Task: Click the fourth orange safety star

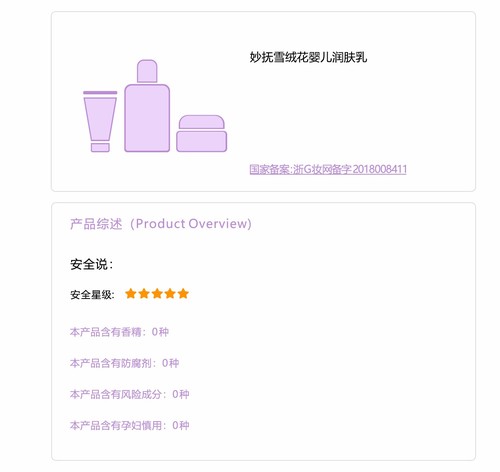Action: 170,294
